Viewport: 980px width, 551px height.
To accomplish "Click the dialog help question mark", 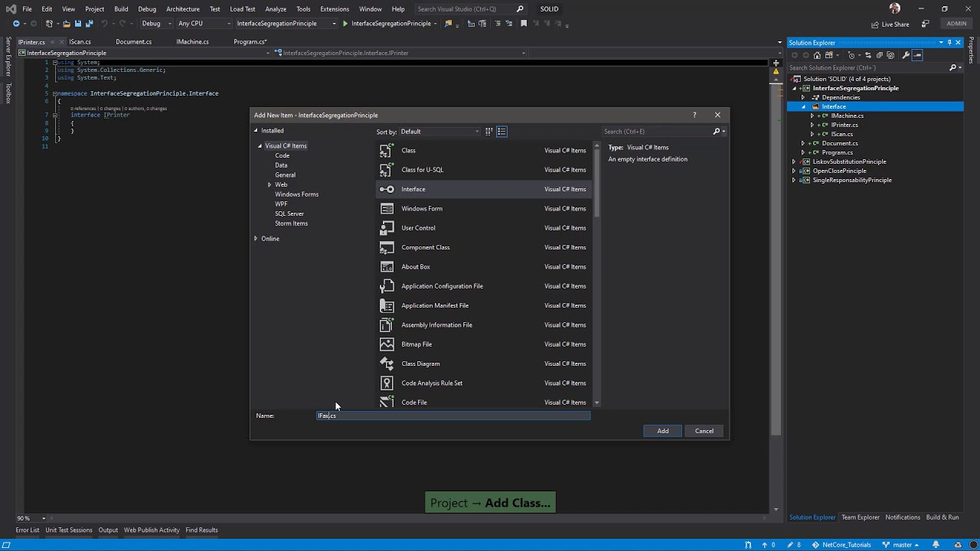I will coord(694,115).
